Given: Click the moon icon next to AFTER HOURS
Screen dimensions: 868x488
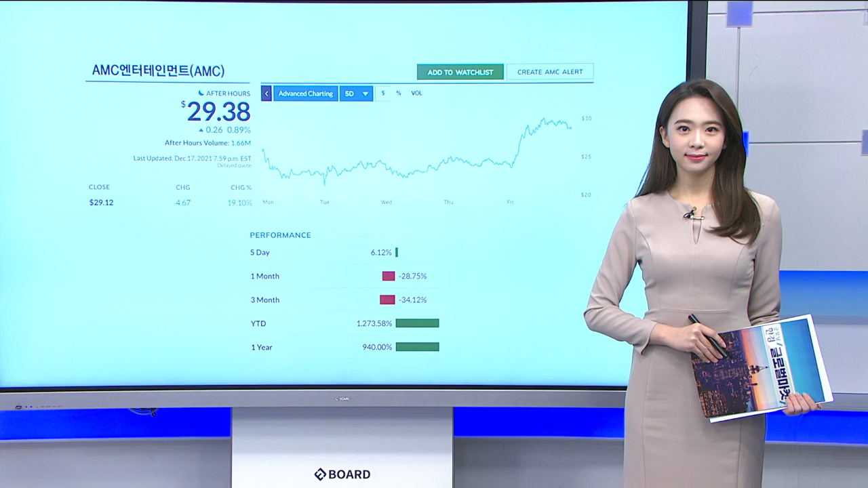Looking at the screenshot, I should [201, 93].
